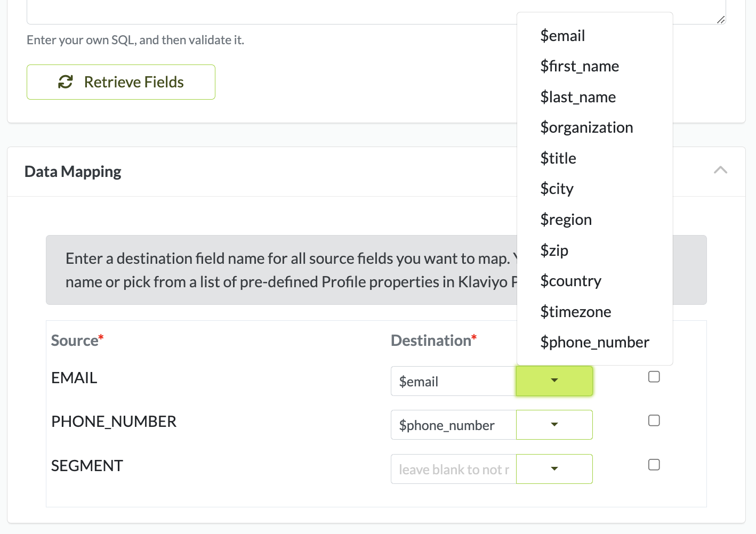The image size is (756, 534).
Task: Pick the $region property
Action: [x=566, y=220]
